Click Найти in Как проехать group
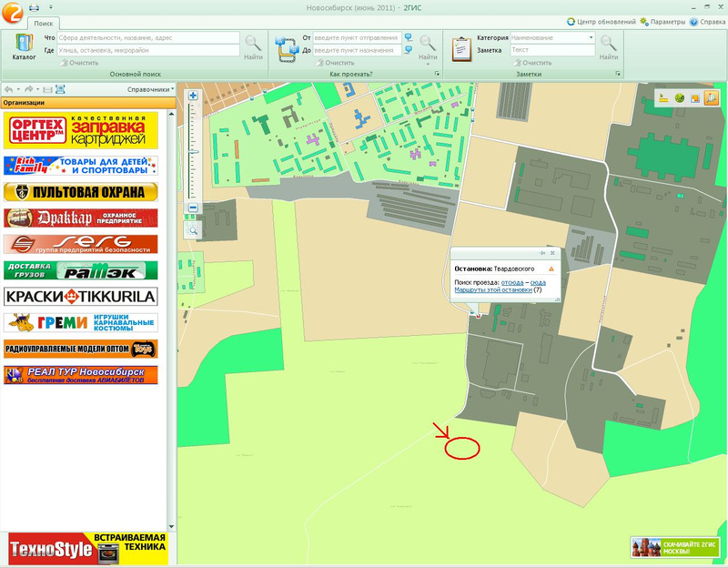The image size is (728, 568). (428, 47)
